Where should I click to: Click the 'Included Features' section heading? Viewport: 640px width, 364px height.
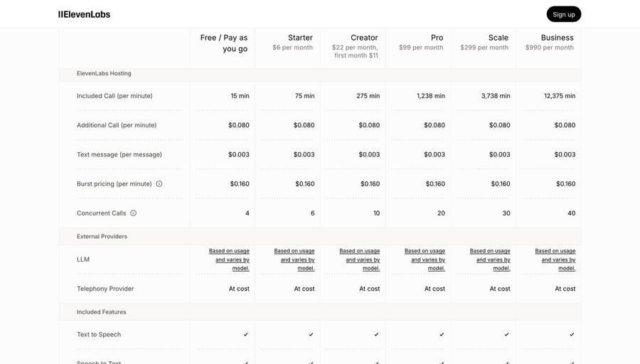click(101, 312)
